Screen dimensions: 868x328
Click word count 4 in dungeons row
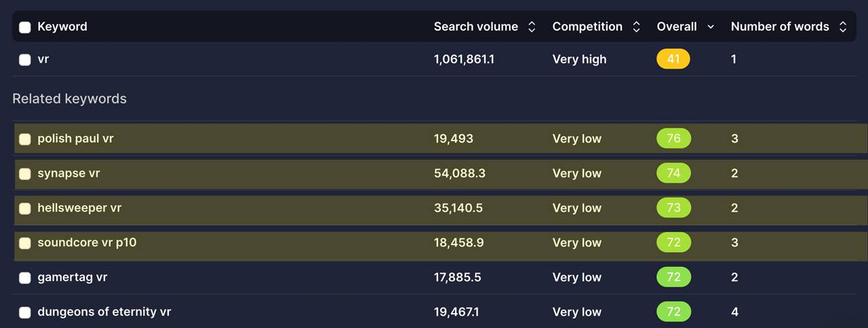(x=735, y=312)
